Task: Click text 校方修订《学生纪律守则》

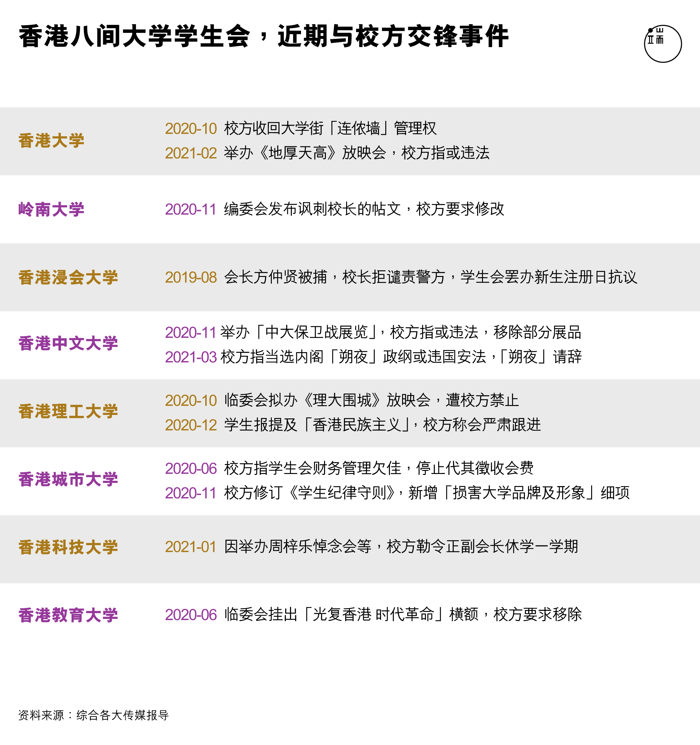Action: [310, 493]
